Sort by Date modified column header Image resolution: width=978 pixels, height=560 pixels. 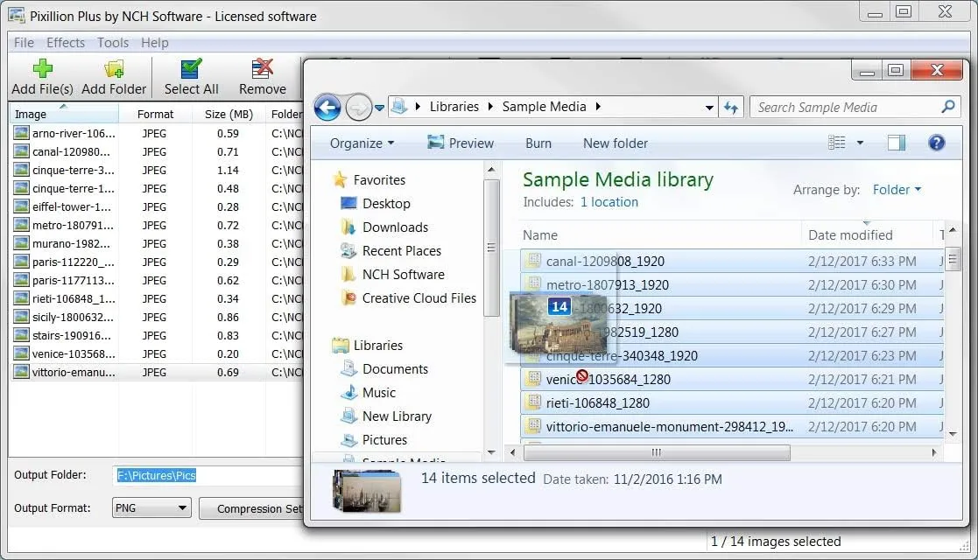pyautogui.click(x=867, y=235)
